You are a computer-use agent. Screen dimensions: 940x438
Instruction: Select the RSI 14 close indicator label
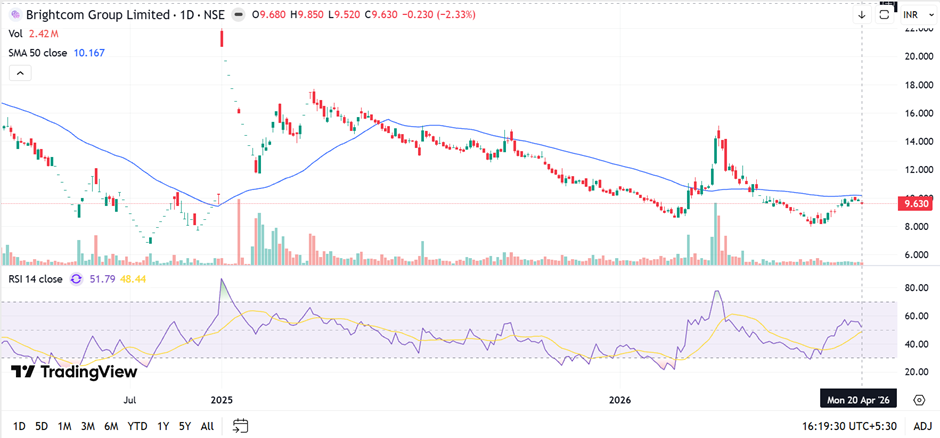pos(35,279)
